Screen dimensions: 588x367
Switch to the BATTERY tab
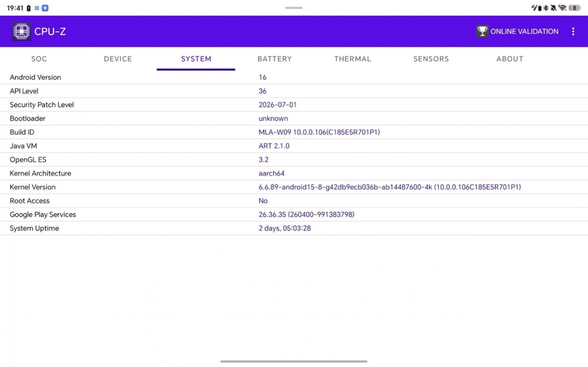click(x=274, y=59)
